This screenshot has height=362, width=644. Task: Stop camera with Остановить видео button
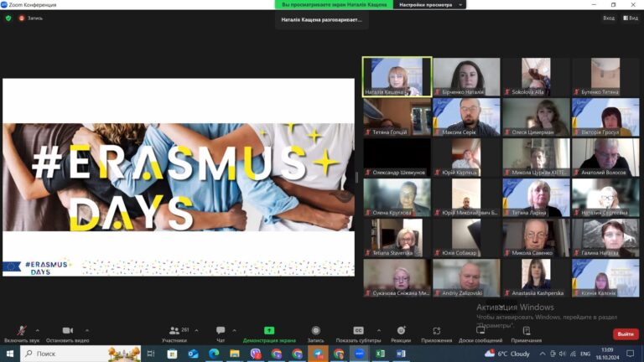(x=67, y=331)
